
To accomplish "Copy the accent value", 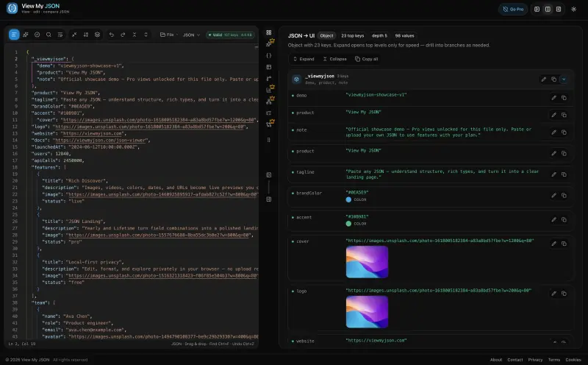I will point(564,220).
